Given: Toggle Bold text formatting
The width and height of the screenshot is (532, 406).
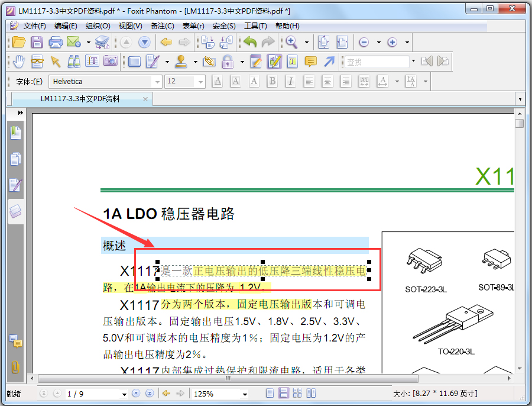Looking at the screenshot, I should (x=272, y=81).
